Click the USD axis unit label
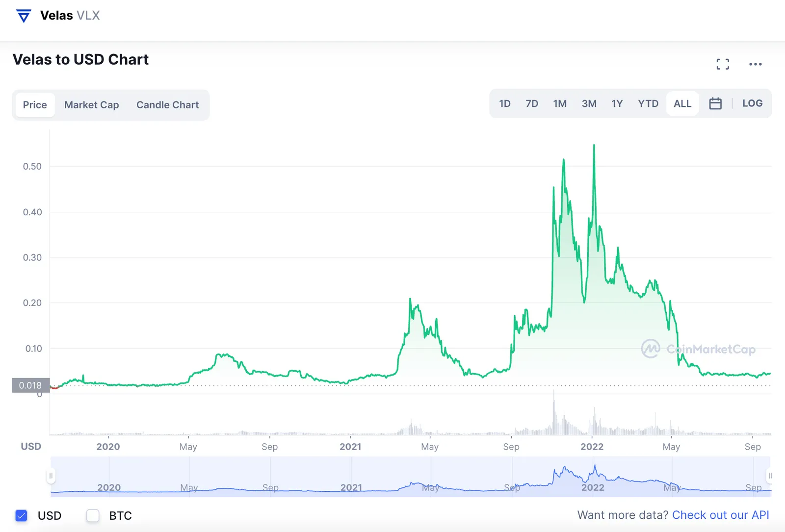The image size is (785, 532). 31,447
